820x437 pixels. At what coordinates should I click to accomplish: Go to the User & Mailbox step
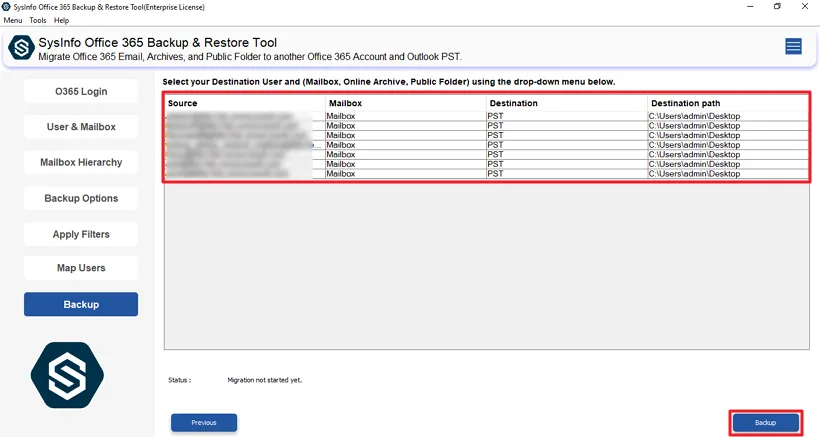81,127
